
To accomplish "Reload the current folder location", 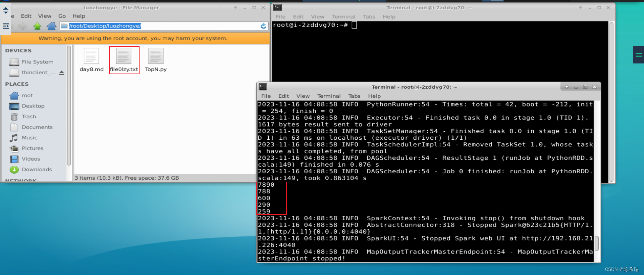I will (x=263, y=26).
